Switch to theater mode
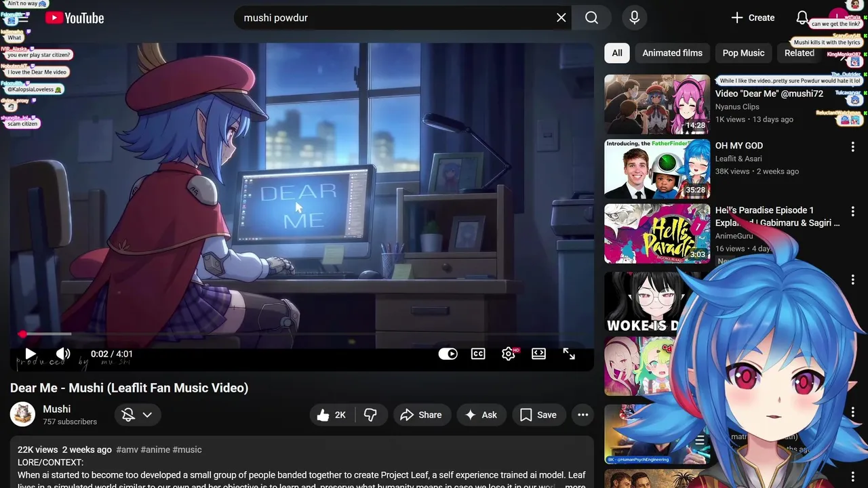The width and height of the screenshot is (868, 488). point(538,354)
